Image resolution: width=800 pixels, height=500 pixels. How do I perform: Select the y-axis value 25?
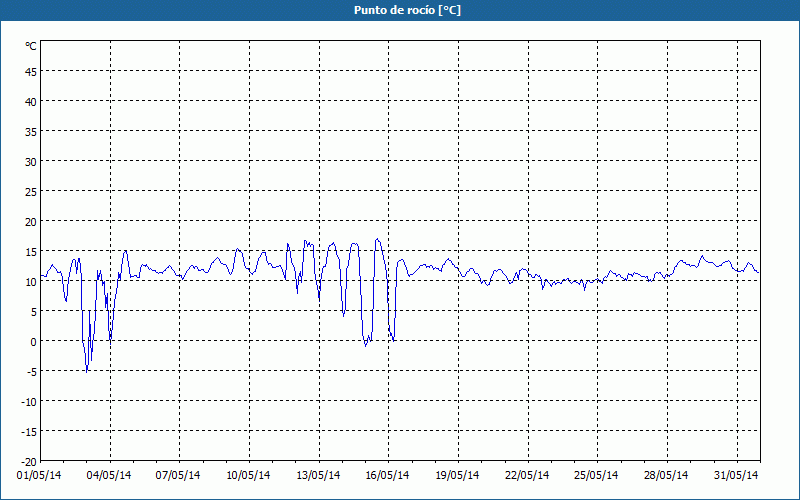[31, 192]
